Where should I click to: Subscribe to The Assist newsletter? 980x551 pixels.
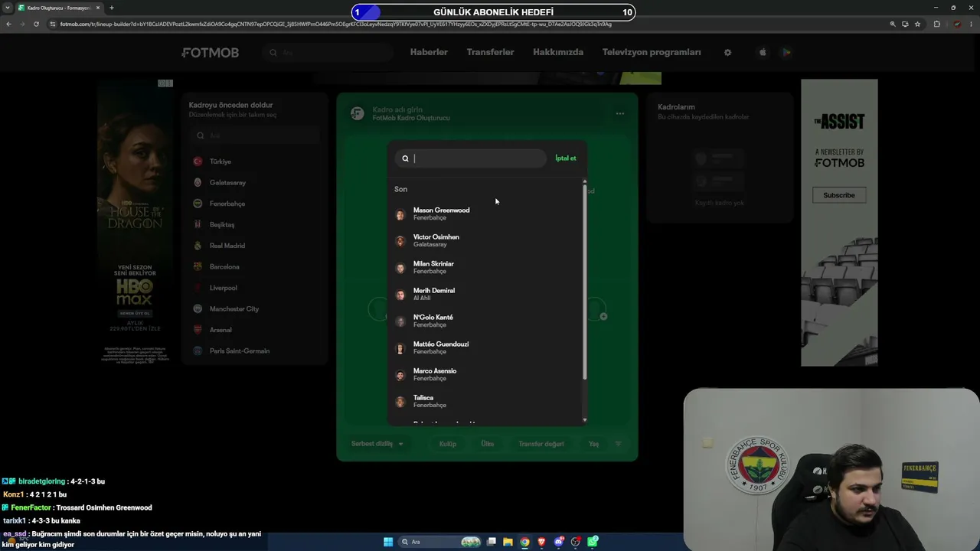point(839,195)
